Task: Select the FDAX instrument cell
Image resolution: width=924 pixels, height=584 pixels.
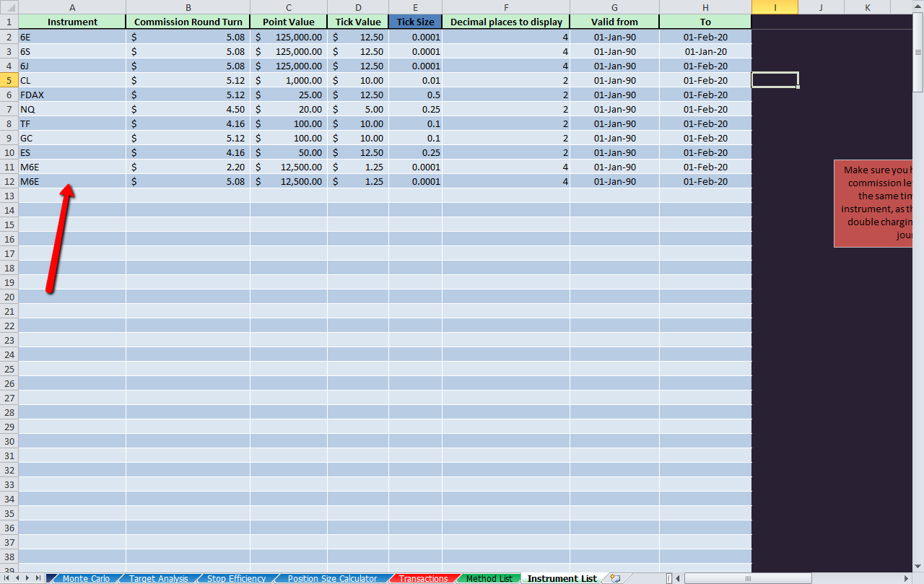Action: tap(72, 95)
